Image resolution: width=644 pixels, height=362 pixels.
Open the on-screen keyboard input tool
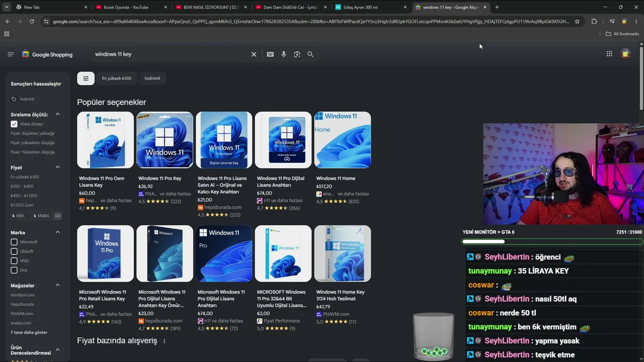click(270, 54)
